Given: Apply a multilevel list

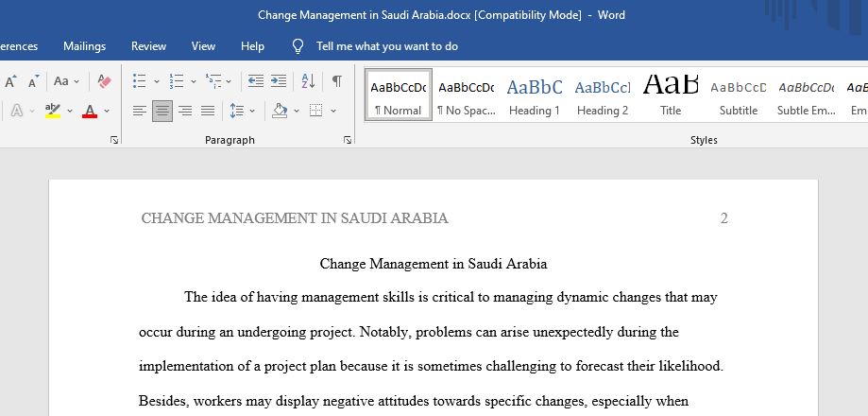Looking at the screenshot, I should click(x=213, y=81).
